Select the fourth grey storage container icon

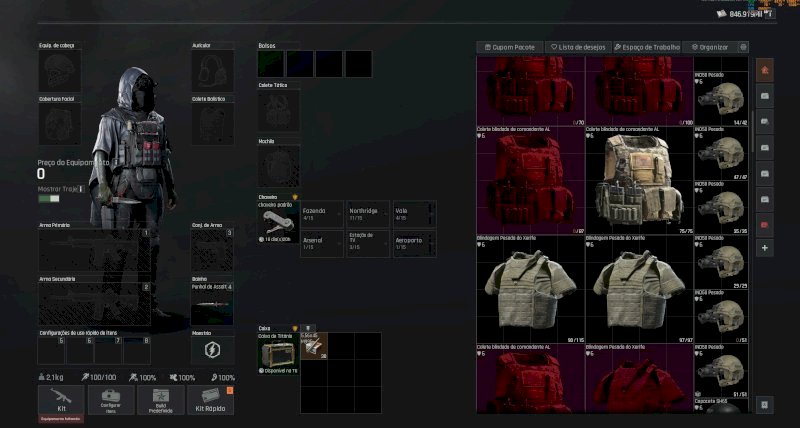coord(764,173)
